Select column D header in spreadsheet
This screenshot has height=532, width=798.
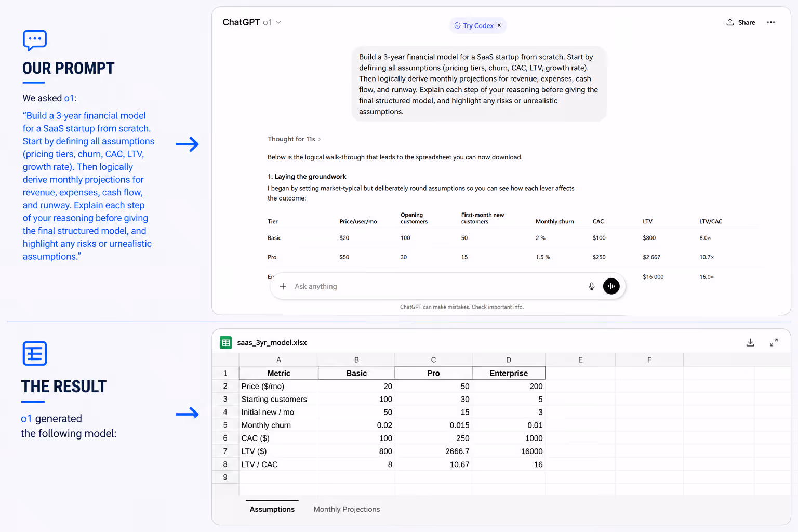tap(509, 360)
